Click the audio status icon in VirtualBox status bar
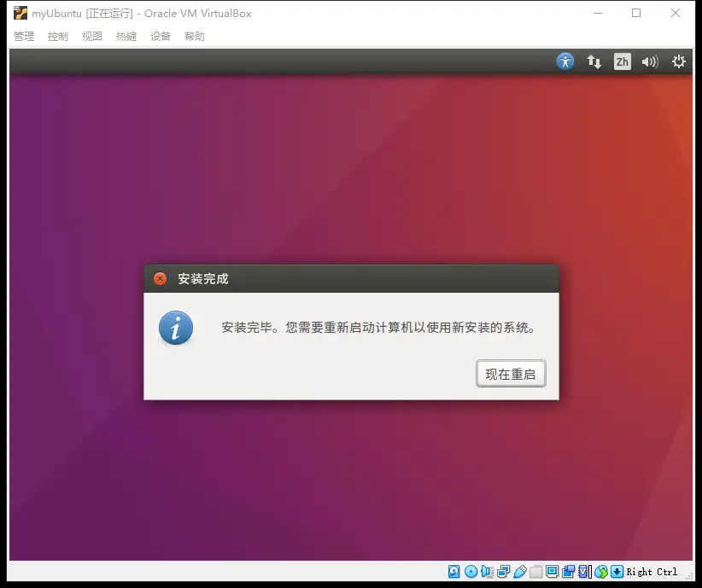This screenshot has height=588, width=702. point(487,572)
